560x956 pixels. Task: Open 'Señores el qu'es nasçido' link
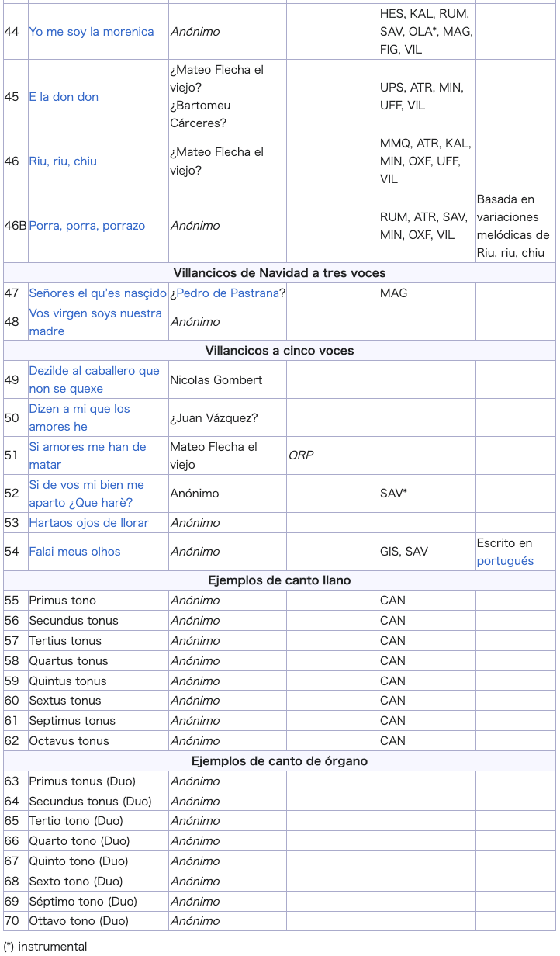pyautogui.click(x=98, y=293)
